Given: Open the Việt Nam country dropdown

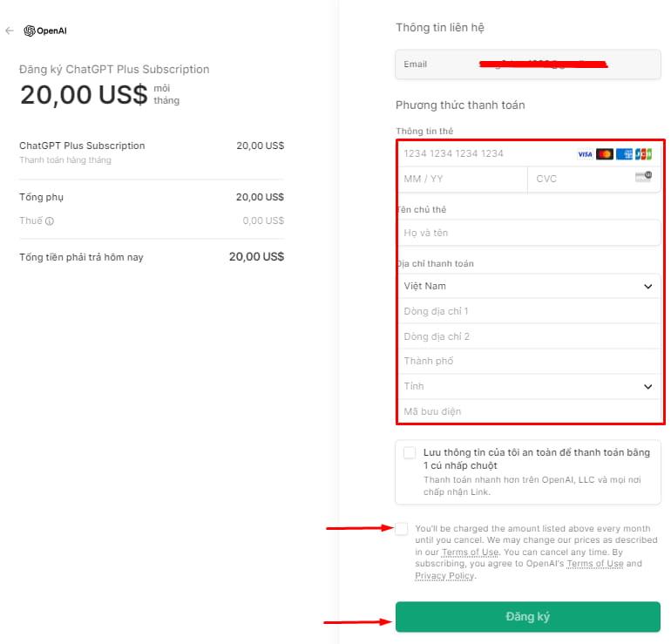Looking at the screenshot, I should pos(528,286).
